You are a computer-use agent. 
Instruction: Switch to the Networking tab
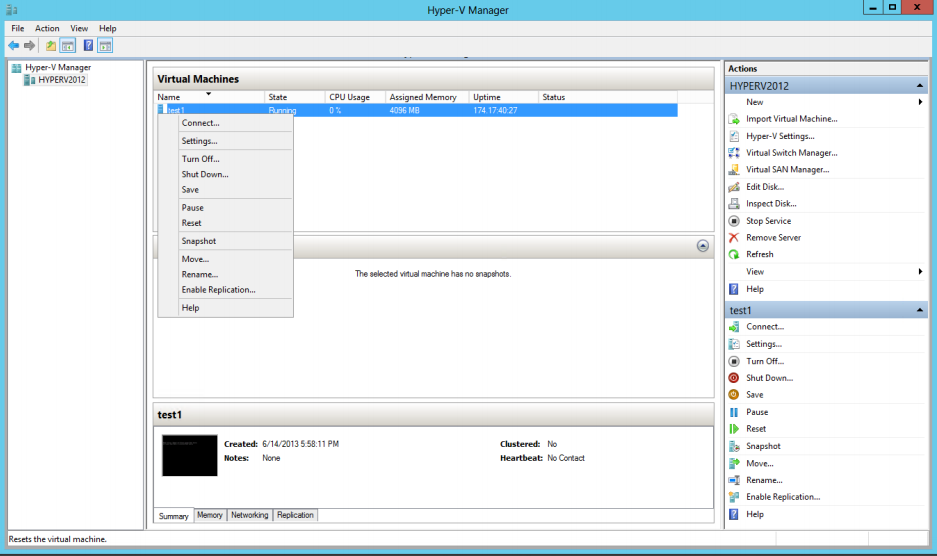click(249, 515)
